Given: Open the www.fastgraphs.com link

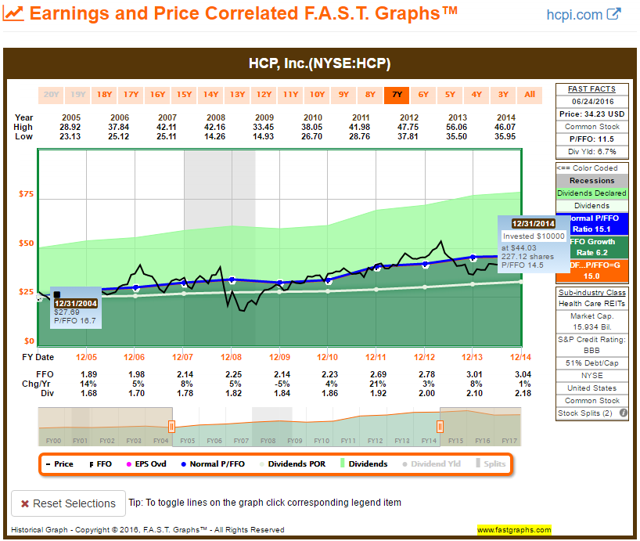Looking at the screenshot, I should 514,530.
